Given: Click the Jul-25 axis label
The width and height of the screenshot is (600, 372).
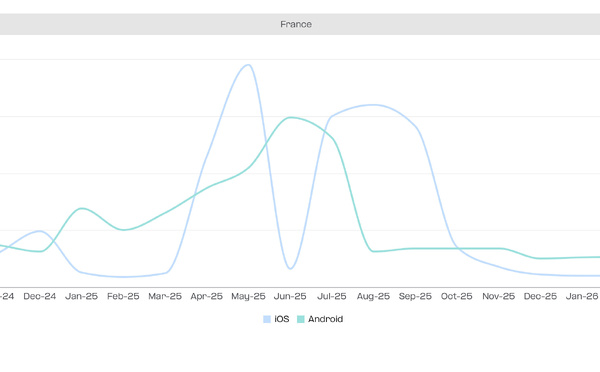Looking at the screenshot, I should (x=332, y=296).
